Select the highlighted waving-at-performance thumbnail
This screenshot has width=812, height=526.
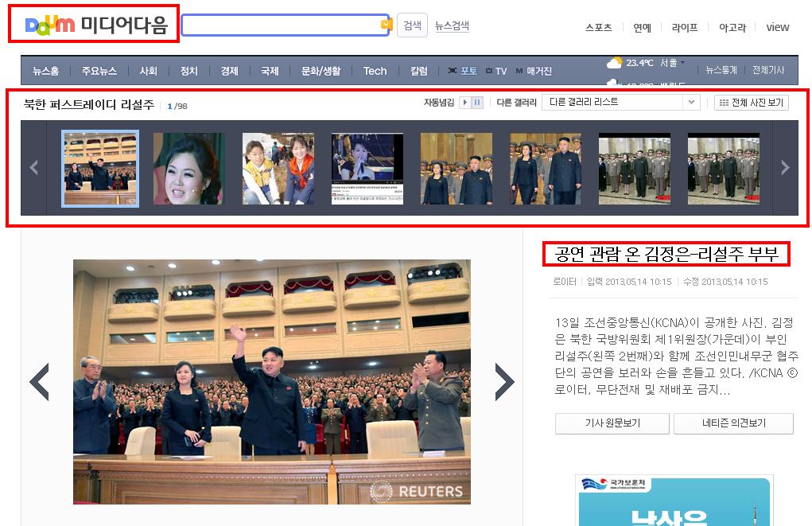click(x=100, y=169)
